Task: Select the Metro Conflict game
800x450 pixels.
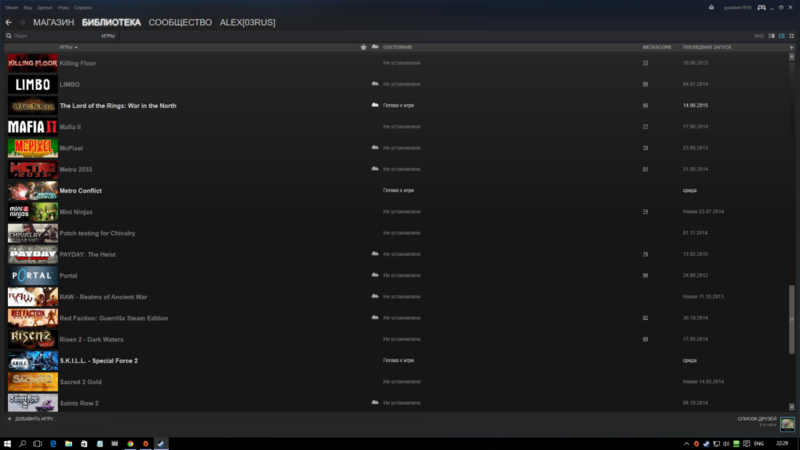Action: 81,191
